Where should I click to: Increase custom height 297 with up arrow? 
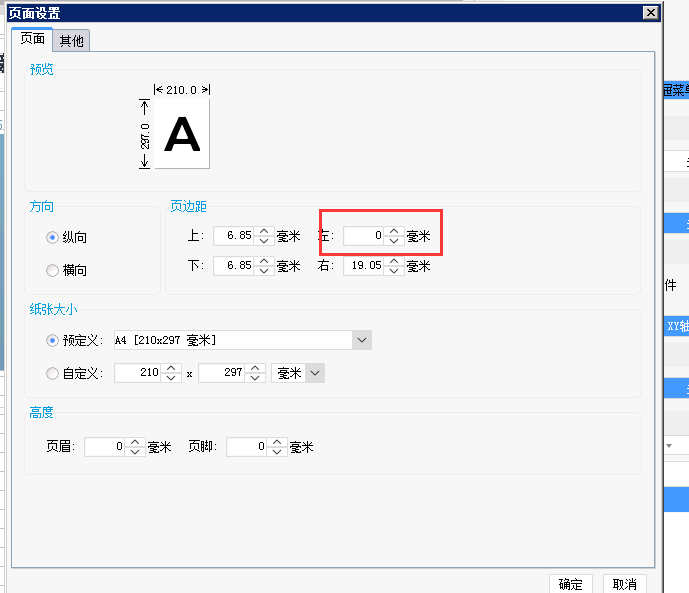[255, 368]
